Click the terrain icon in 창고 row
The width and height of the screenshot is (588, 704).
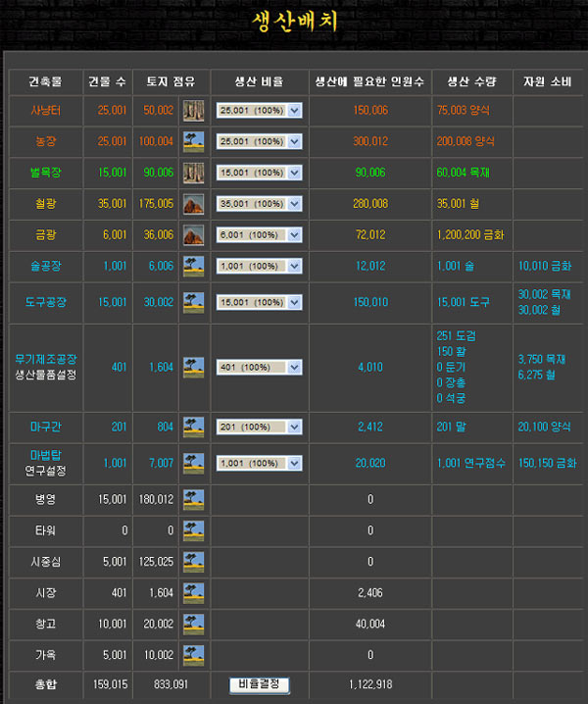point(193,624)
